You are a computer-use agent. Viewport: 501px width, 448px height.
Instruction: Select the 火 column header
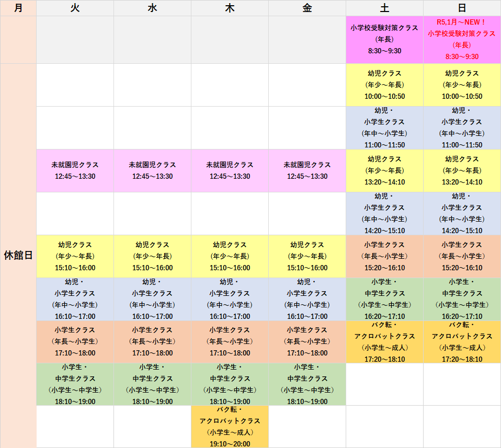click(x=75, y=8)
